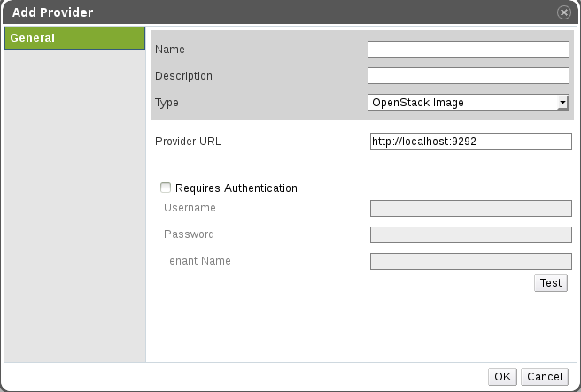The width and height of the screenshot is (581, 392).
Task: Click the Description label
Action: pyautogui.click(x=183, y=76)
